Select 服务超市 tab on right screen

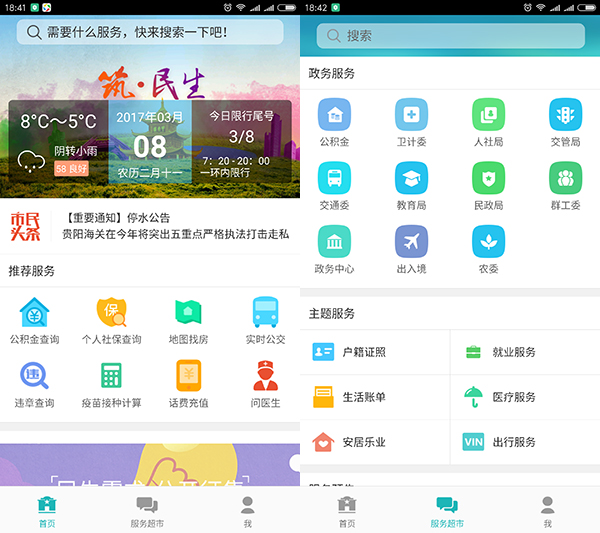tap(447, 512)
